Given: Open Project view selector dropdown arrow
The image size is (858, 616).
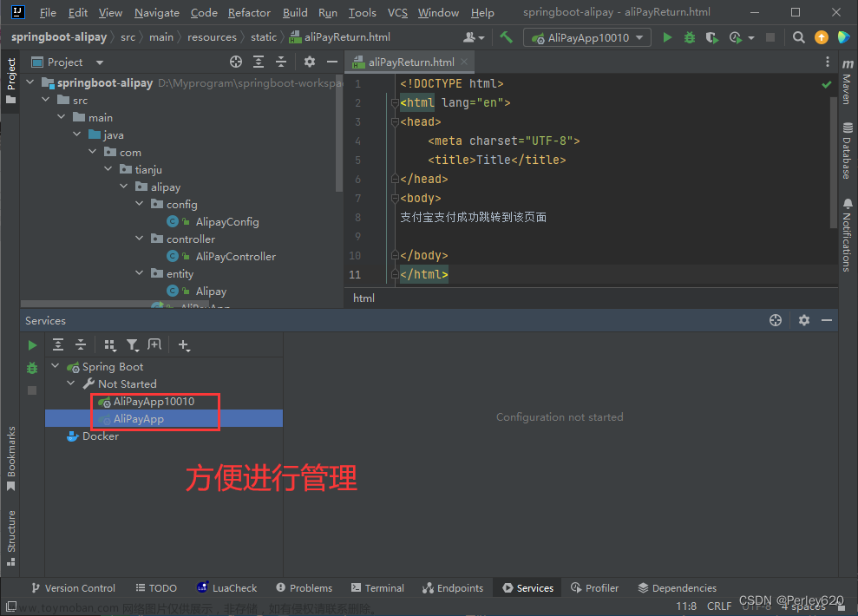Looking at the screenshot, I should [x=100, y=62].
